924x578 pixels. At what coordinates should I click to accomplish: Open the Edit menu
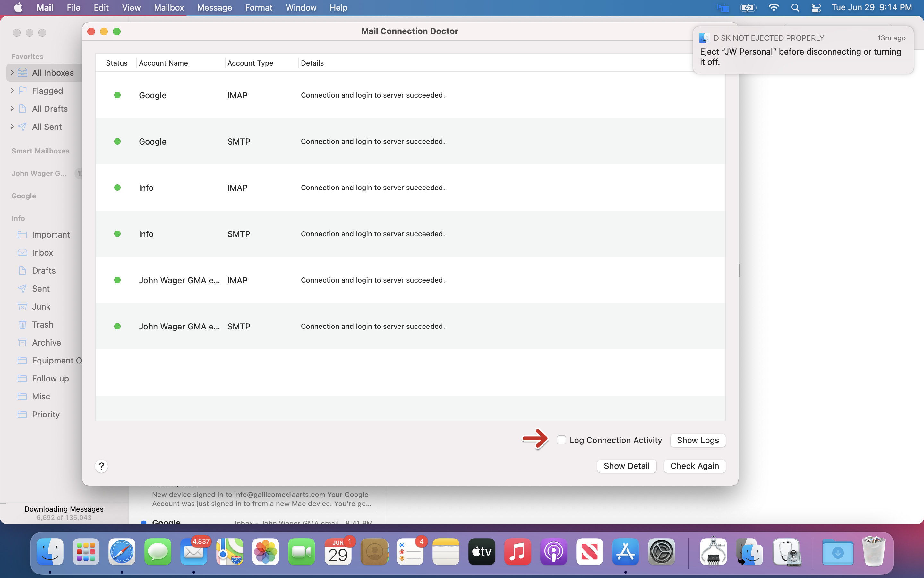click(x=101, y=8)
